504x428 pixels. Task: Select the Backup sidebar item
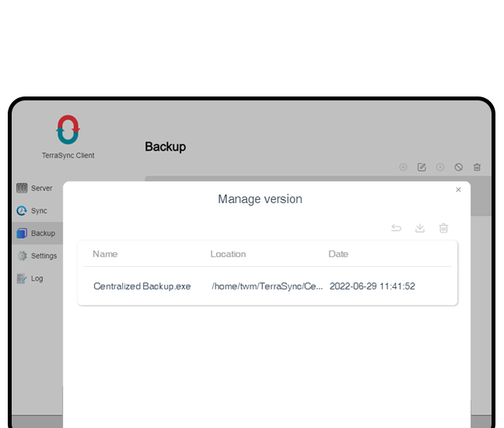[x=37, y=233]
